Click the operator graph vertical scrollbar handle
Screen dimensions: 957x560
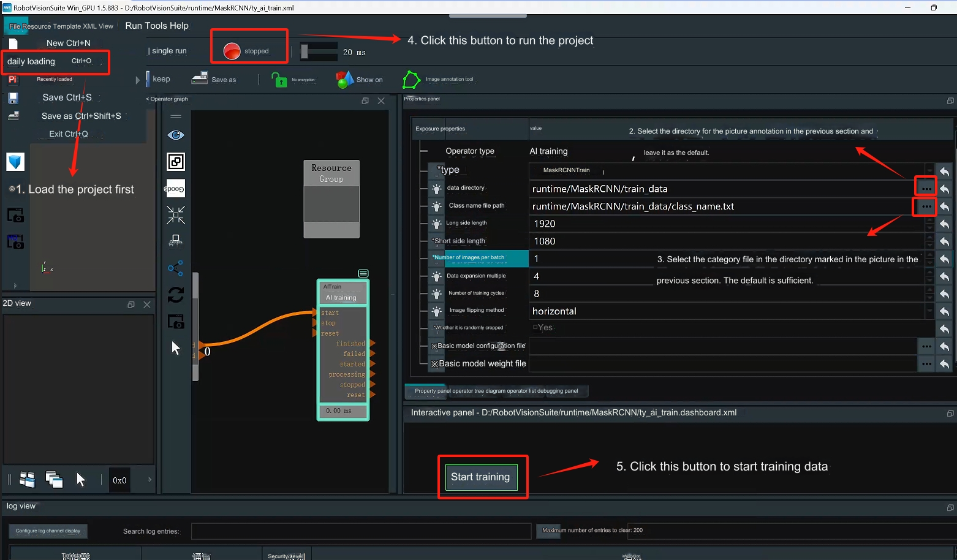(195, 327)
